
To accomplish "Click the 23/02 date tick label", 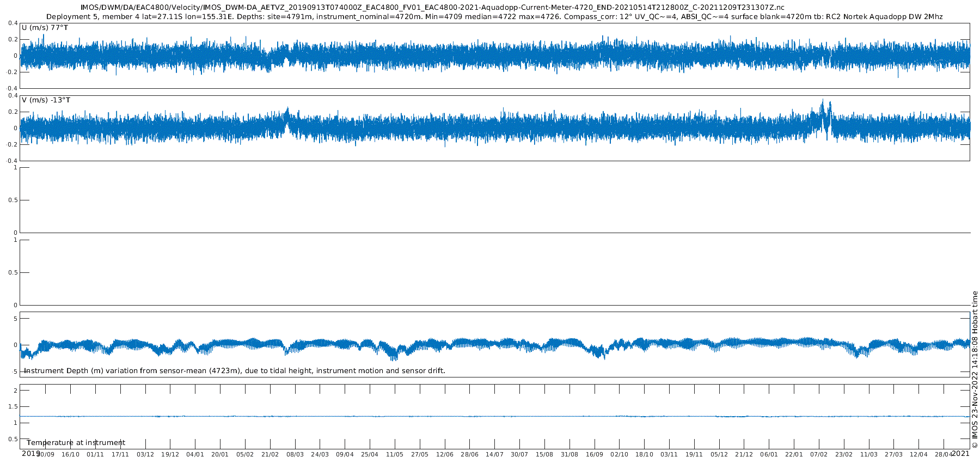I will click(x=844, y=454).
